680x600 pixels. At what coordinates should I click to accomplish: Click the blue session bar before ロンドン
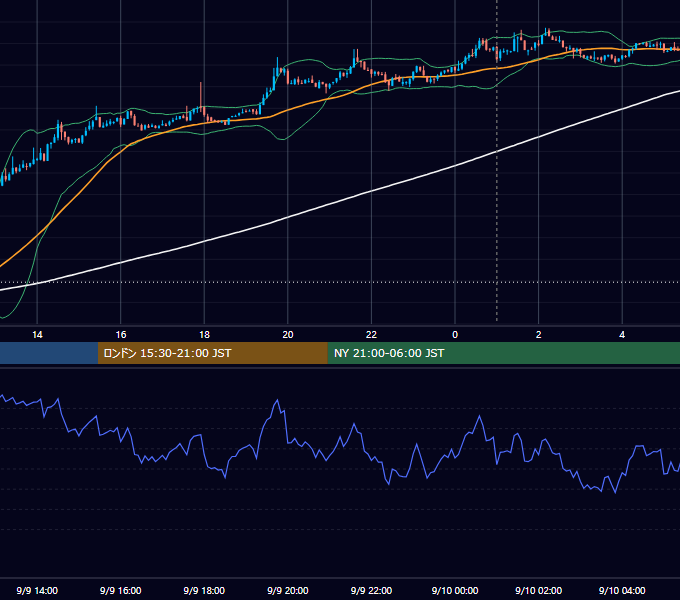pos(49,353)
